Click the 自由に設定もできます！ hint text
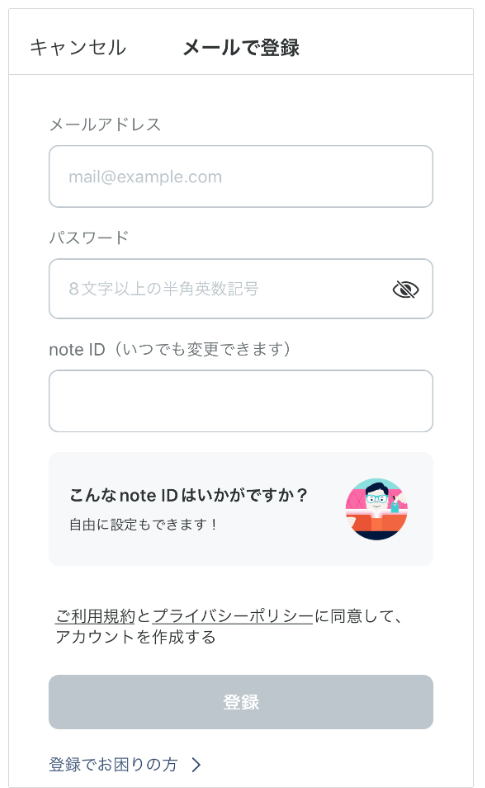Viewport: 485px width, 788px height. click(x=144, y=525)
